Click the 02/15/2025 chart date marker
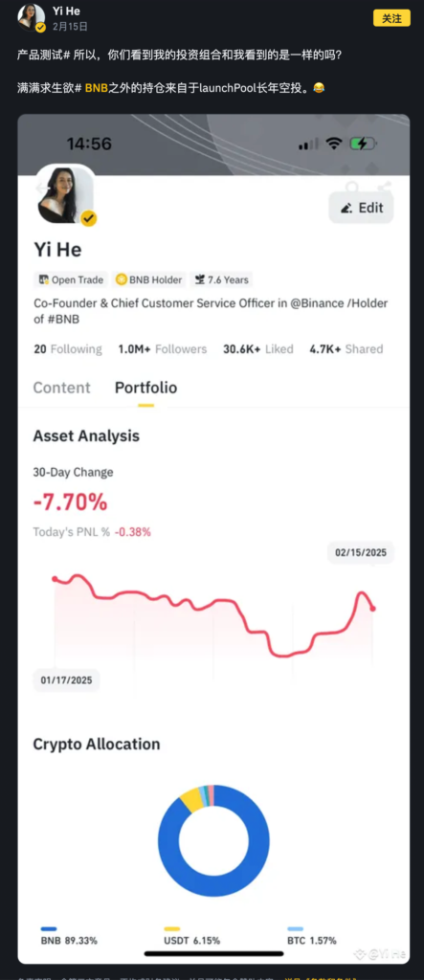 361,552
